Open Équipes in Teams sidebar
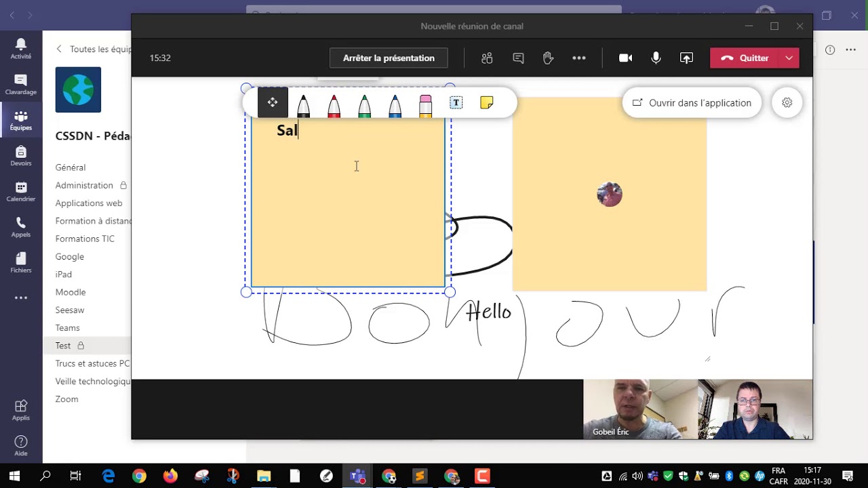The height and width of the screenshot is (488, 868). point(21,120)
